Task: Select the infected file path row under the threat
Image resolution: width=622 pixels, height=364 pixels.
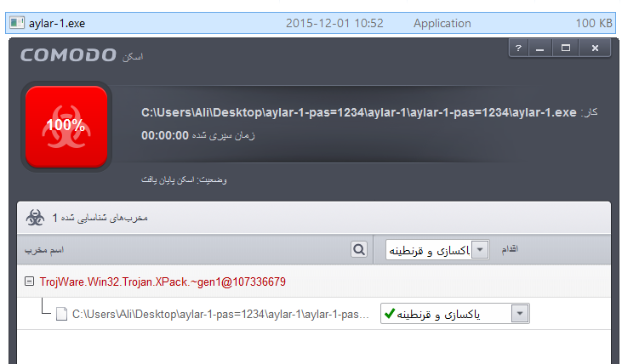Action: [x=220, y=314]
